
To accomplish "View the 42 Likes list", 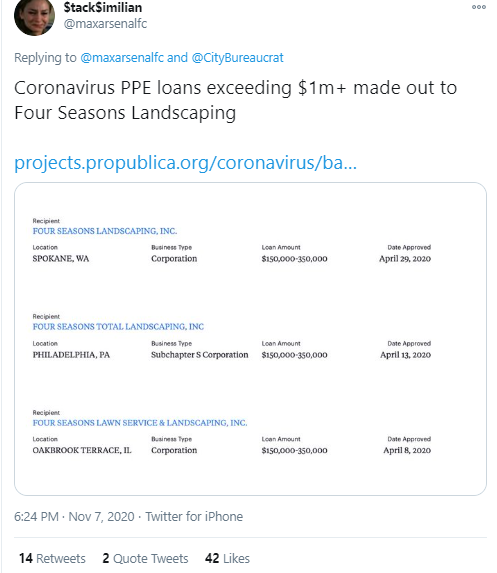I will pos(227,558).
